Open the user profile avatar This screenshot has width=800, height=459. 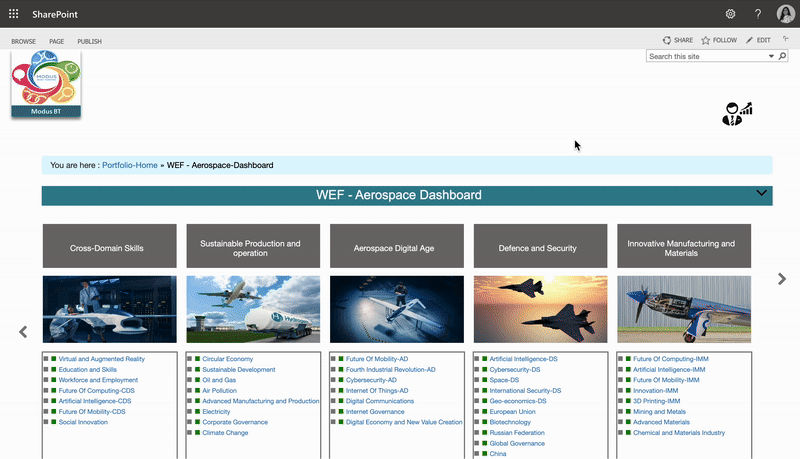pyautogui.click(x=785, y=14)
